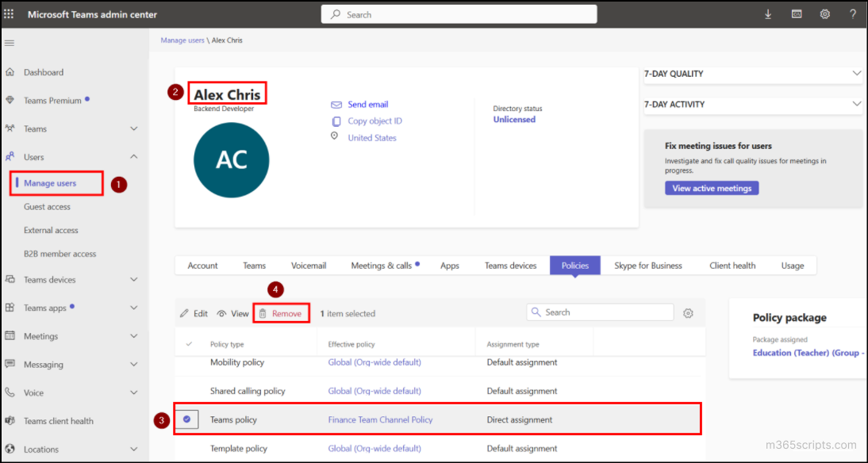The width and height of the screenshot is (868, 463).
Task: Collapse the Users section chevron
Action: click(x=133, y=157)
